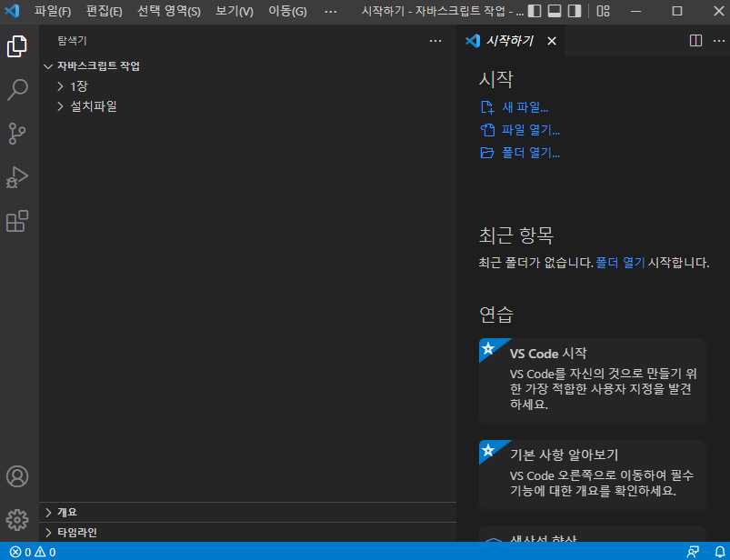
Task: Click the 새 파일... link
Action: (x=525, y=107)
